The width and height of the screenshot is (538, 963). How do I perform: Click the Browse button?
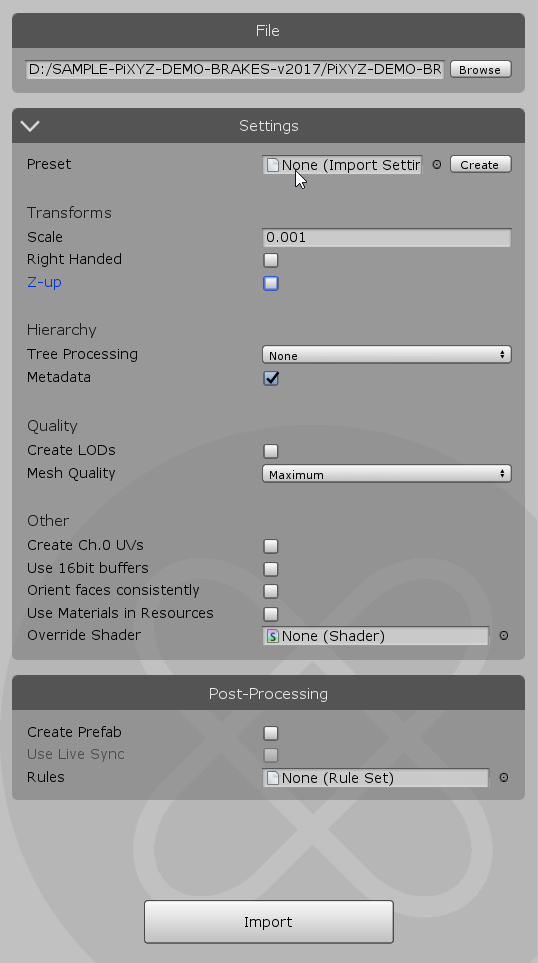point(481,69)
